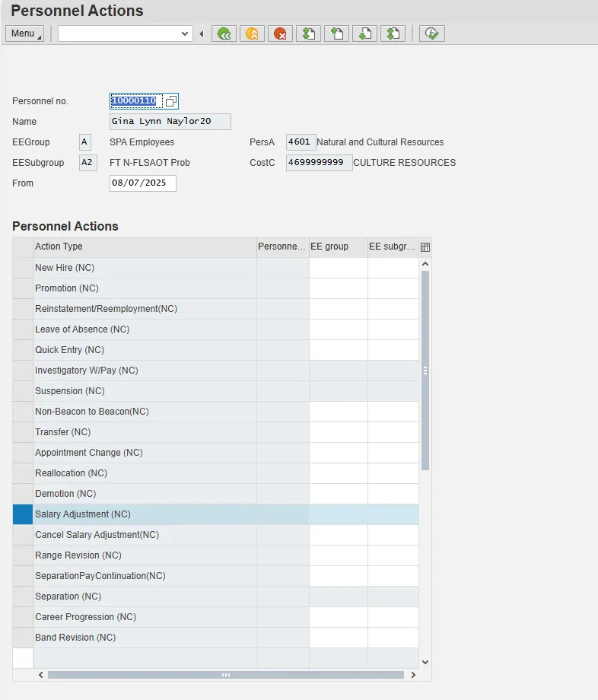Select the Band Revision (NC) row selector
This screenshot has width=598, height=700.
click(23, 638)
